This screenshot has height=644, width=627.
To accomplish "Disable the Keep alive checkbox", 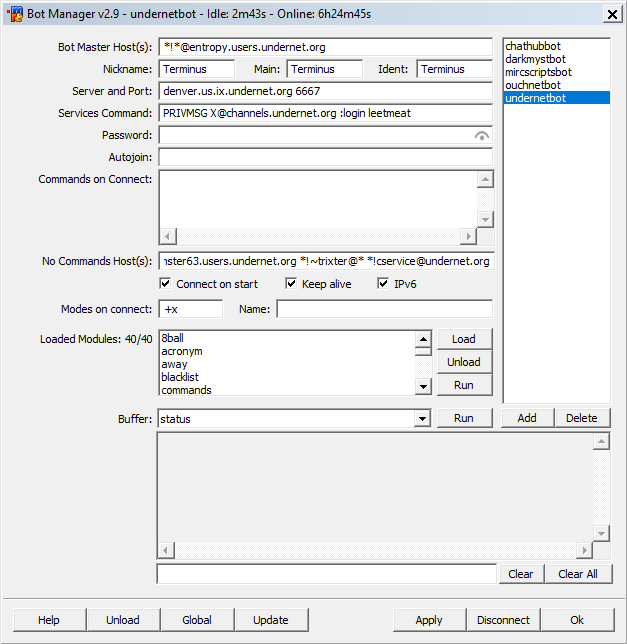I will (291, 284).
